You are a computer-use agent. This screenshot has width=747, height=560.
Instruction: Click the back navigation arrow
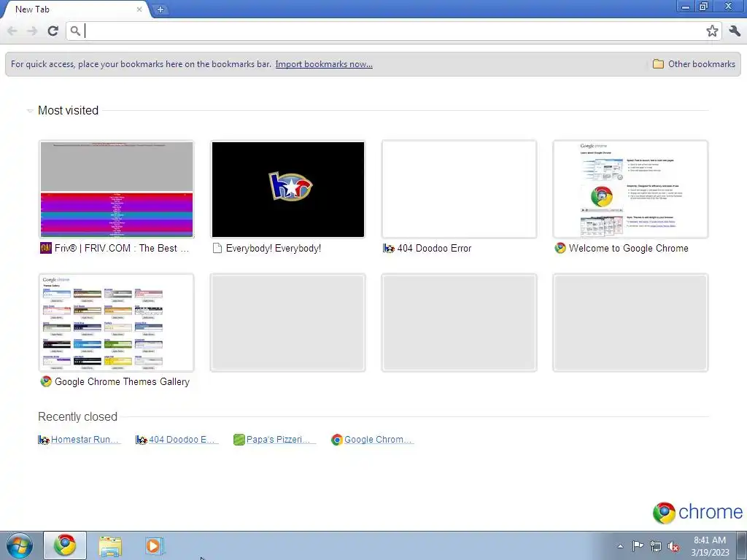pos(12,31)
